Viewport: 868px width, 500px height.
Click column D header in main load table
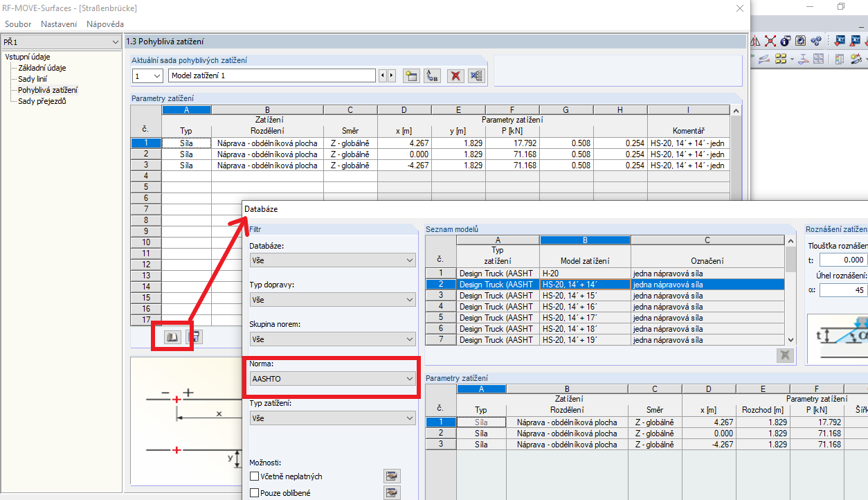[x=404, y=109]
